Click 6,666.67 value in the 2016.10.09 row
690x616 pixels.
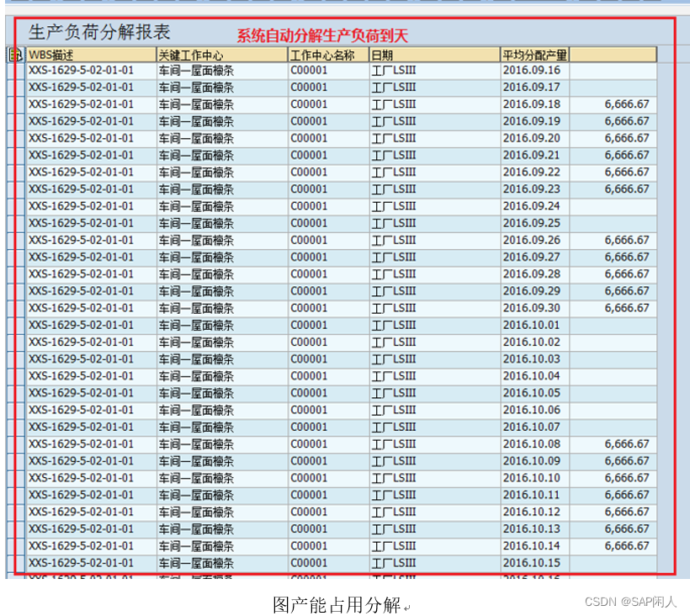(627, 461)
